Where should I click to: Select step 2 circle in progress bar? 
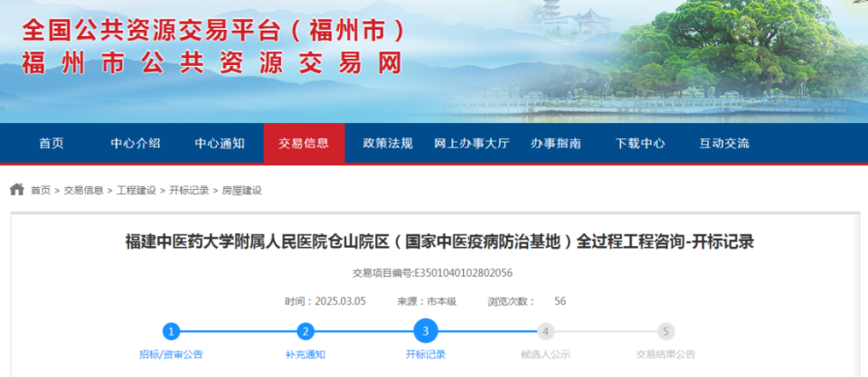click(x=305, y=332)
